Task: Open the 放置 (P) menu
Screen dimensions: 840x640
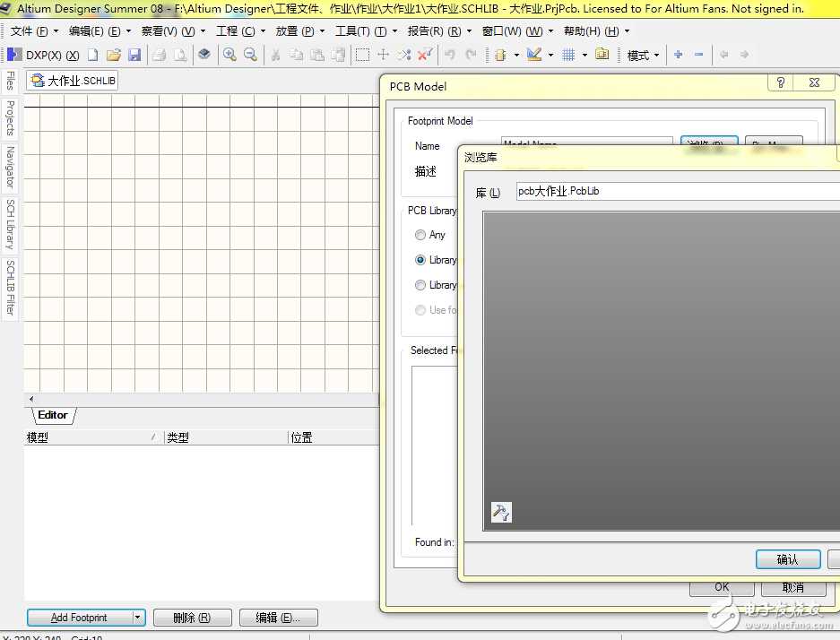Action: tap(300, 31)
